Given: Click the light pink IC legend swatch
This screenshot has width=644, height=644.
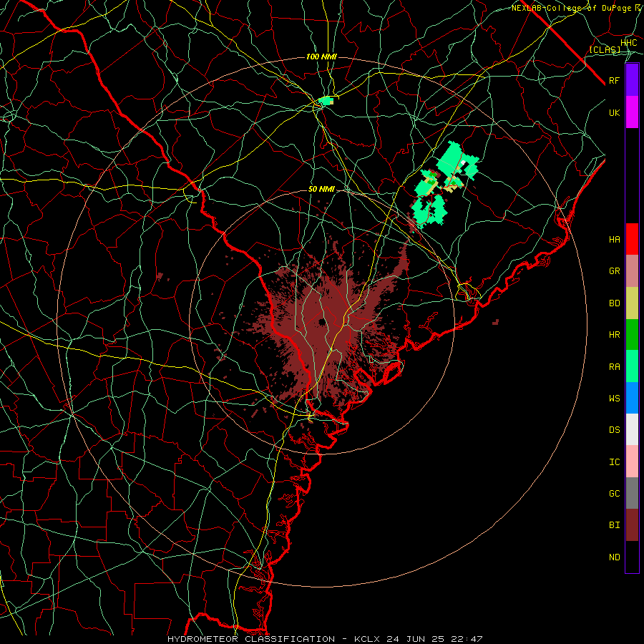Looking at the screenshot, I should pos(632,462).
